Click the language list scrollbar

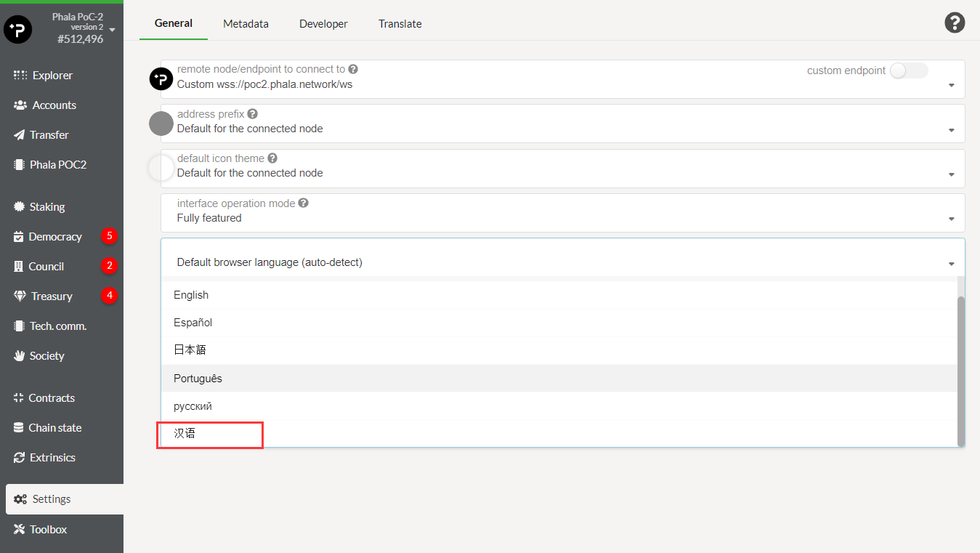click(x=961, y=371)
